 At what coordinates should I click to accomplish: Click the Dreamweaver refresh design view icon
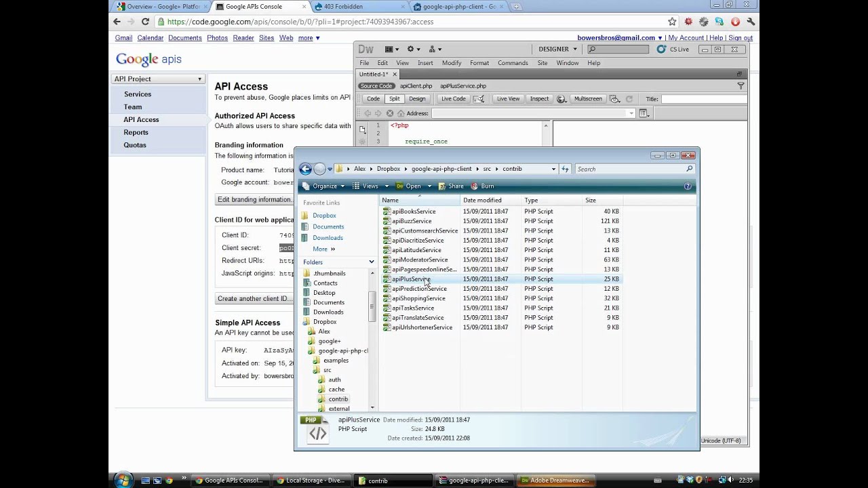point(629,99)
